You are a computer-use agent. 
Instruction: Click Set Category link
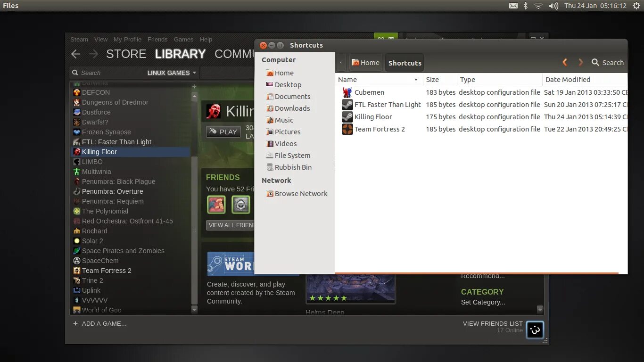click(483, 302)
